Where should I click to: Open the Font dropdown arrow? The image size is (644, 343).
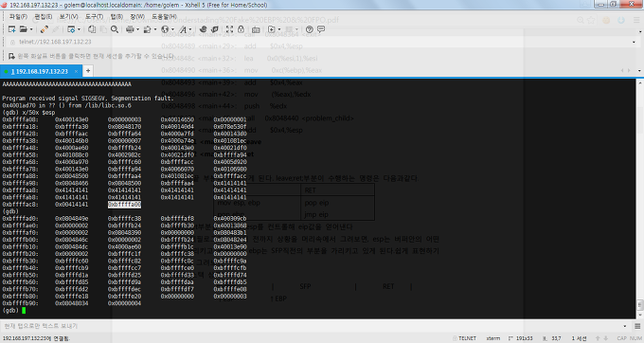pyautogui.click(x=190, y=29)
